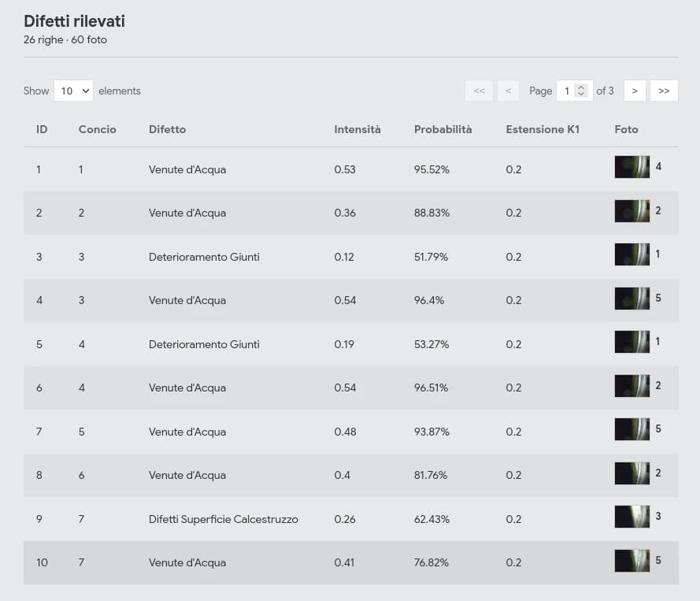Select probability value 93.87%

click(x=431, y=432)
